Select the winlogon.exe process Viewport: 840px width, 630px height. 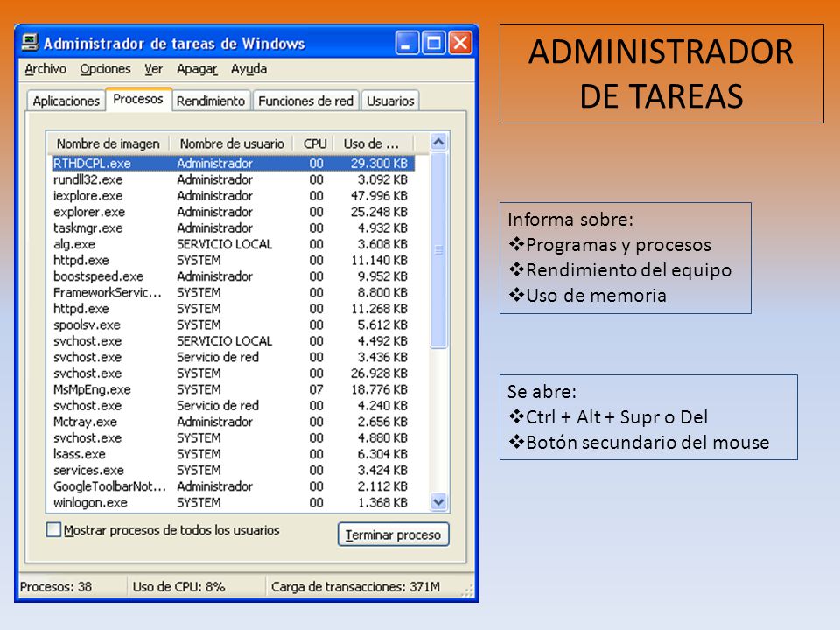click(233, 502)
